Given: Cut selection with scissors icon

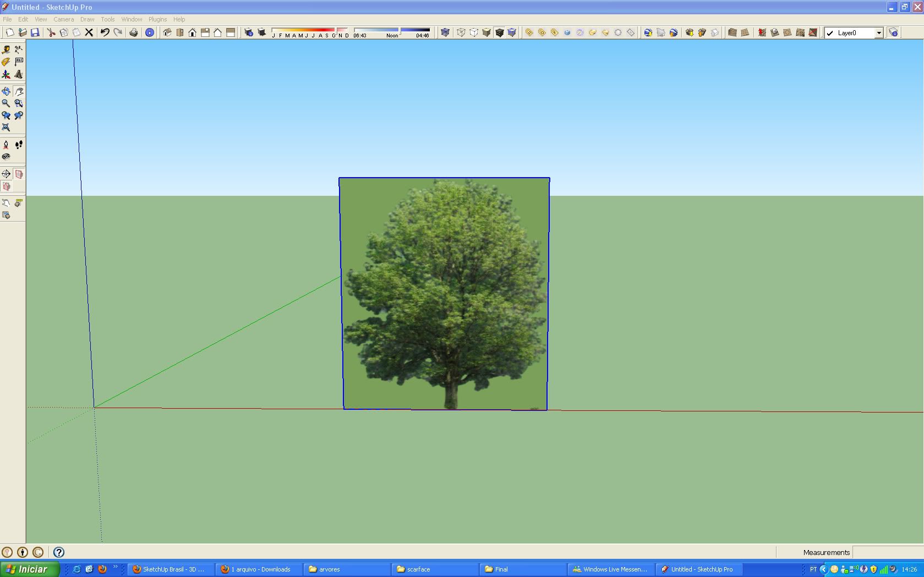Looking at the screenshot, I should pyautogui.click(x=51, y=32).
